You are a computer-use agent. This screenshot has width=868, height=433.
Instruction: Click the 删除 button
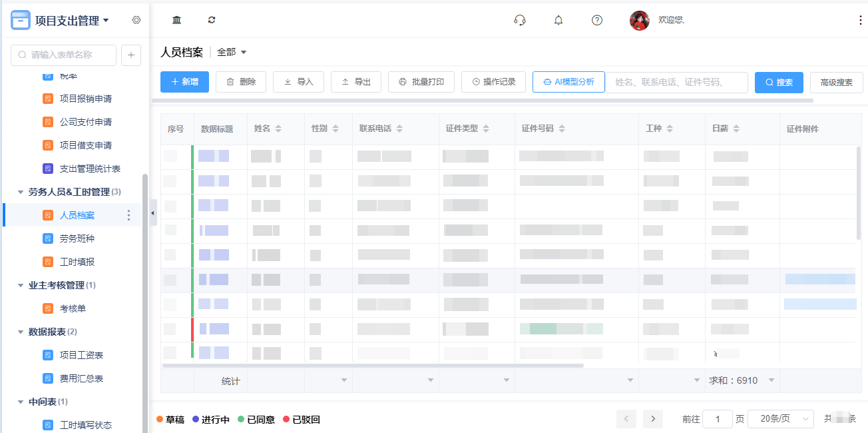point(241,82)
